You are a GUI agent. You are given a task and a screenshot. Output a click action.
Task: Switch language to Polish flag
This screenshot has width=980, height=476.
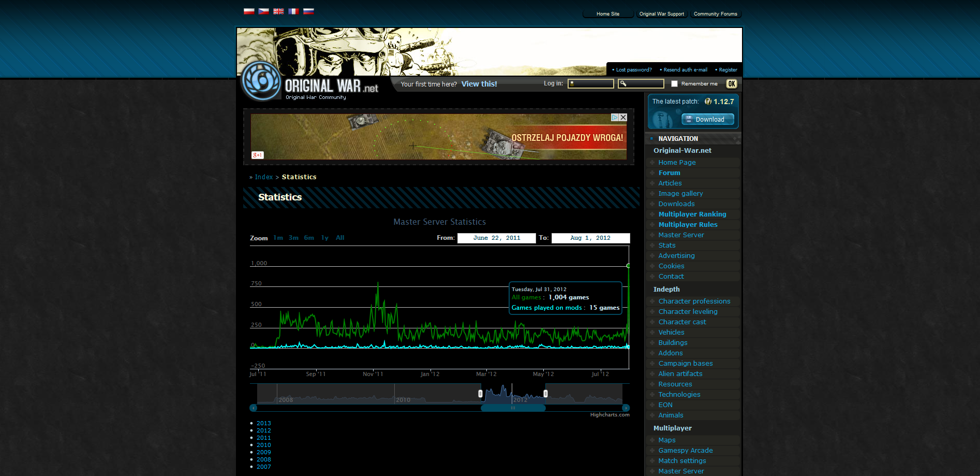[x=249, y=11]
